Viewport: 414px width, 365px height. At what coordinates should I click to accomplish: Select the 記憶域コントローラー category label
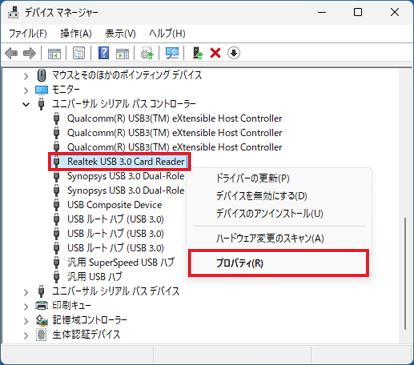[x=90, y=320]
